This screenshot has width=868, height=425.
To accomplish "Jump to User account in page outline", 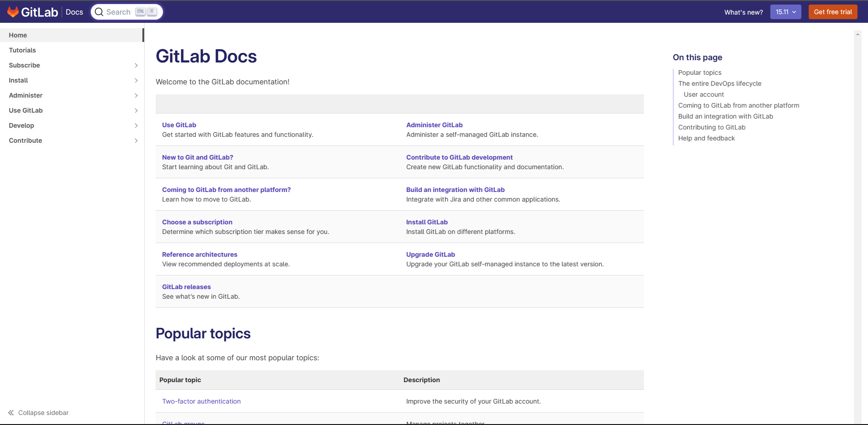I will click(704, 94).
